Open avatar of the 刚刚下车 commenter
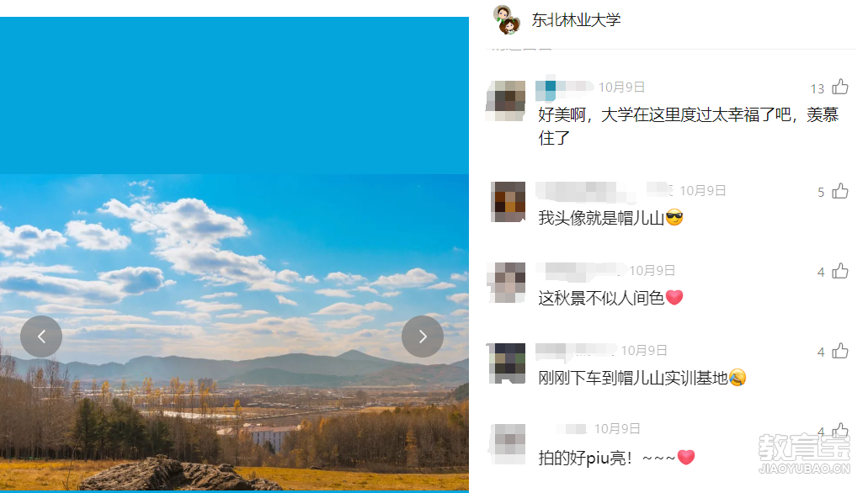The height and width of the screenshot is (493, 868). [x=507, y=363]
